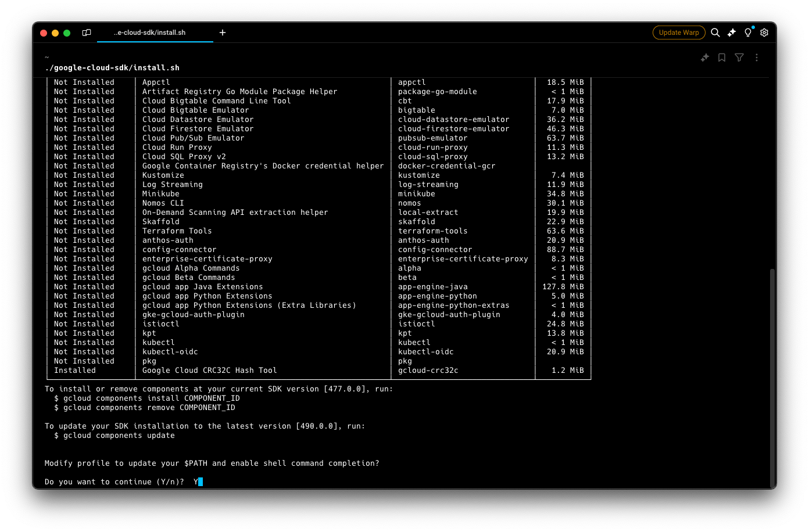Click the 'Cloud Run Proxy' name
Viewport: 809px width, 532px height.
(177, 148)
